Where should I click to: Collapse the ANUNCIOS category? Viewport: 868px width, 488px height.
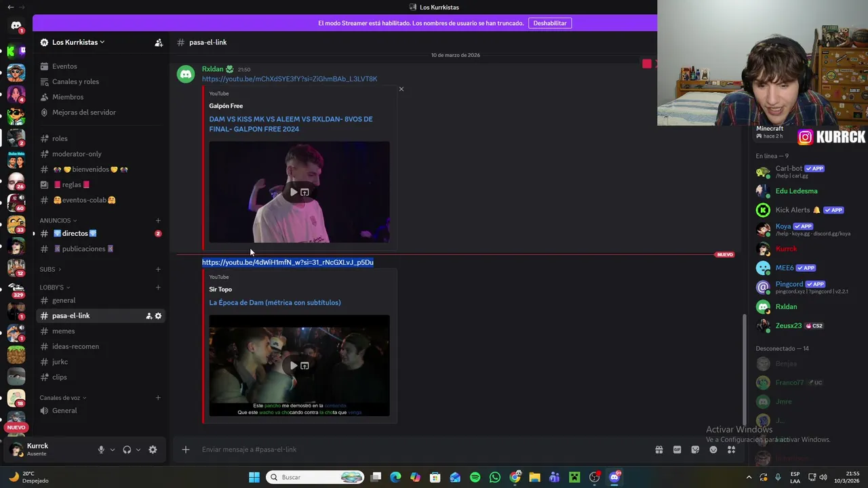click(58, 220)
